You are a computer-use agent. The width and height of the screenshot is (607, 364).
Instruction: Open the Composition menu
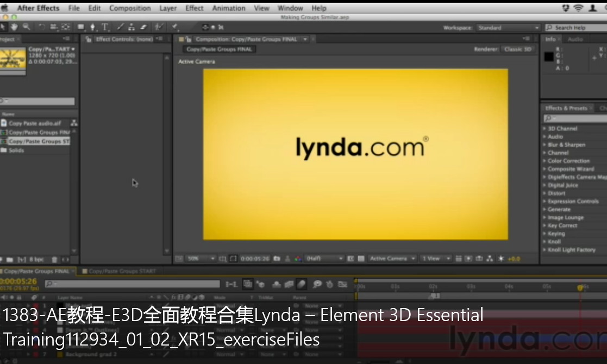click(130, 8)
